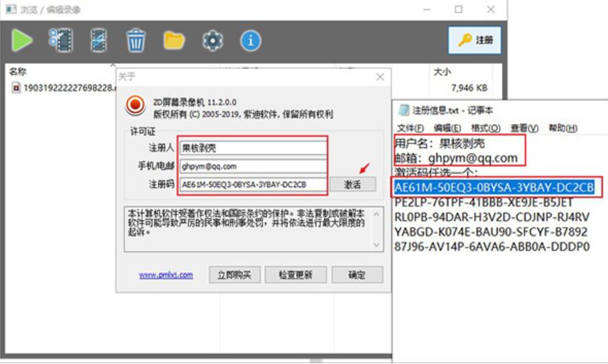Click the code line YABGD-K074E in Notepad
The image size is (608, 364).
(x=491, y=232)
